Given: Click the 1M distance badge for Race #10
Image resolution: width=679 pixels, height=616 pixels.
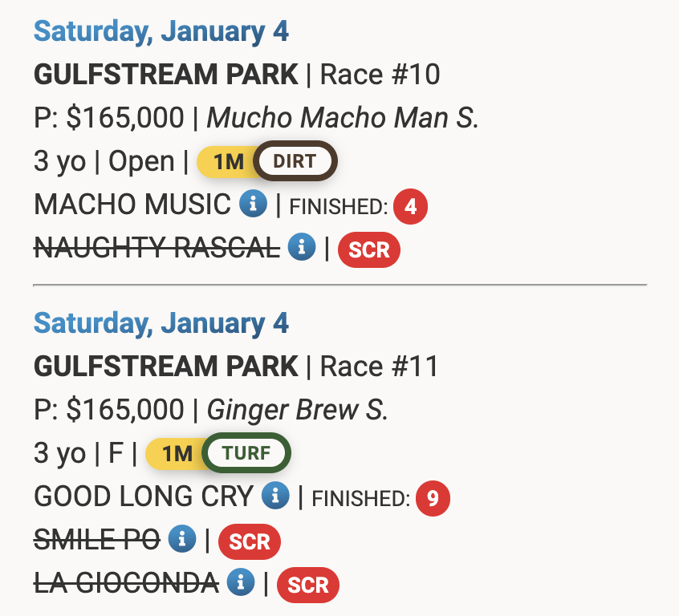Looking at the screenshot, I should (228, 162).
